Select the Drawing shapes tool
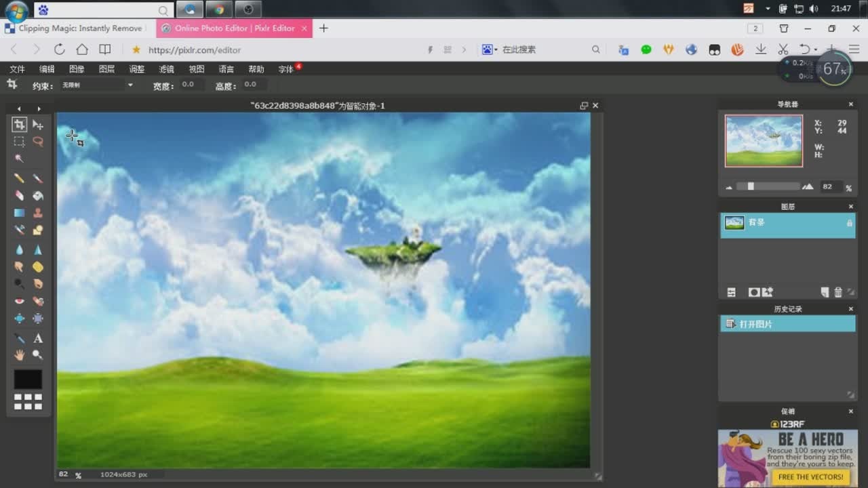 (x=38, y=230)
